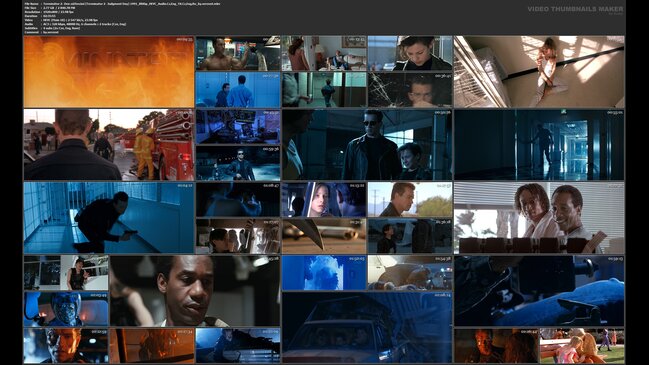Screen dimensions: 649x365
Task: Click the woman lying by window blinds thumbnail
Action: pyautogui.click(x=539, y=72)
